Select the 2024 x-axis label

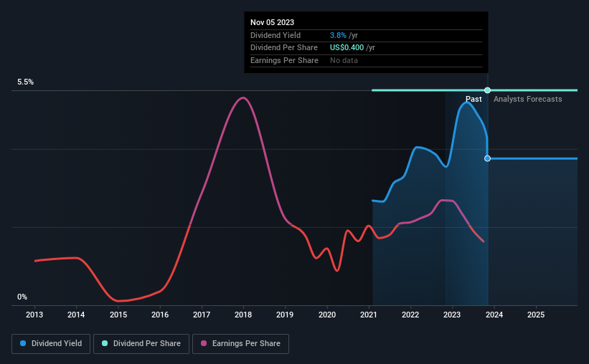pos(494,315)
